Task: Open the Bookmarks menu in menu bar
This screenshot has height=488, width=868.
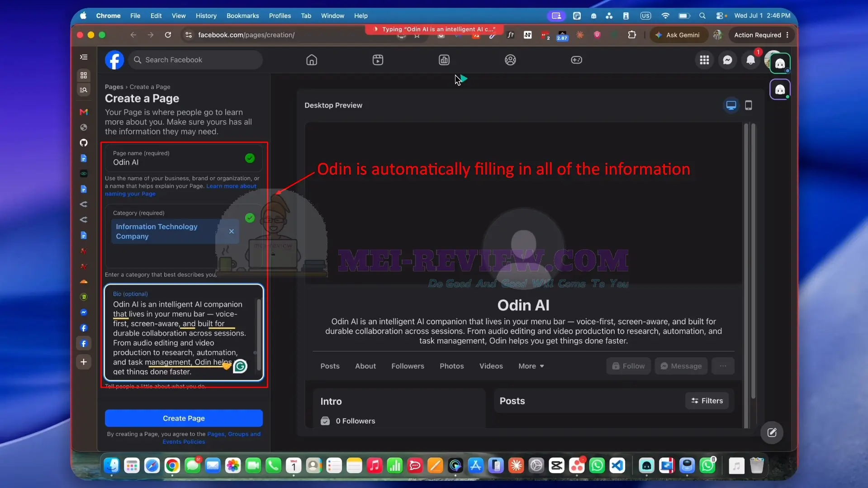Action: coord(242,15)
